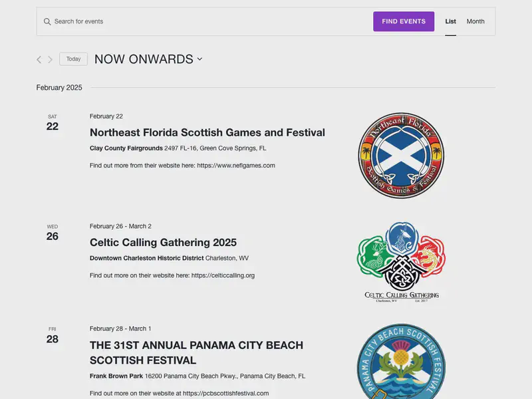Click the Clay County Fairgrounds venue text
Viewport: 532px width, 399px height.
(126, 148)
